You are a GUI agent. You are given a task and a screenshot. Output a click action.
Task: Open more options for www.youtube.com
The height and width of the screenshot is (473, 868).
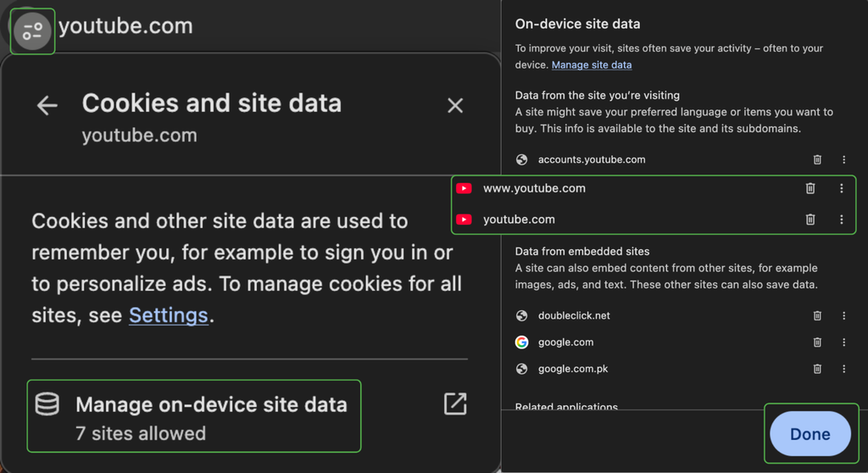[842, 188]
